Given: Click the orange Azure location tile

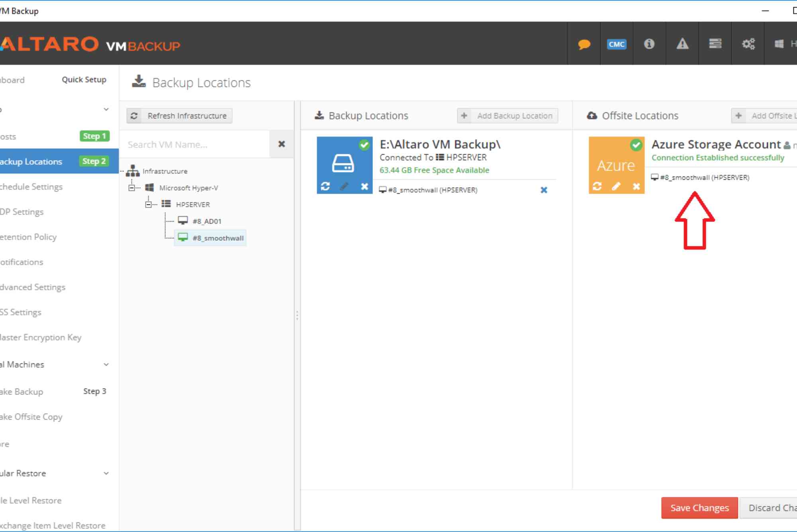Looking at the screenshot, I should click(616, 165).
